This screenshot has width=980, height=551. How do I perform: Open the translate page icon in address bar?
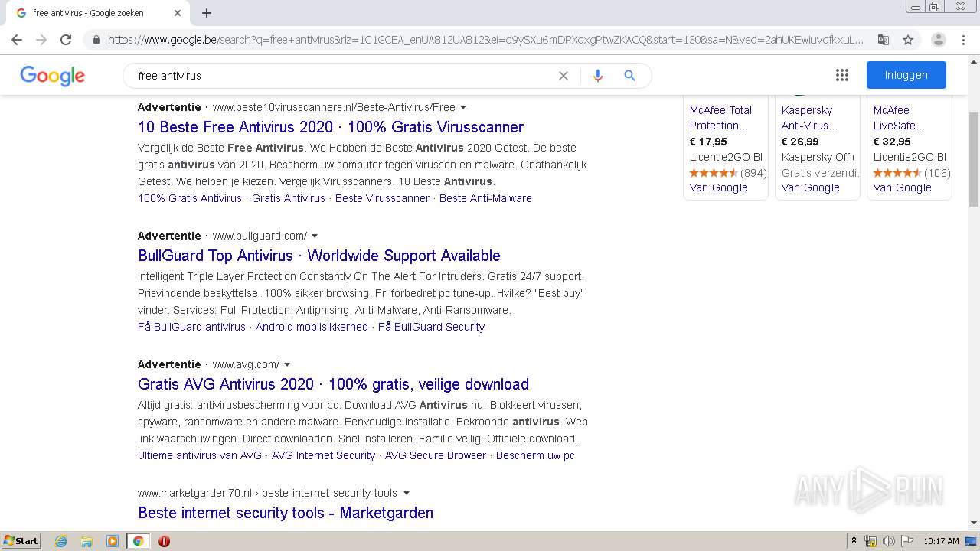[x=884, y=40]
